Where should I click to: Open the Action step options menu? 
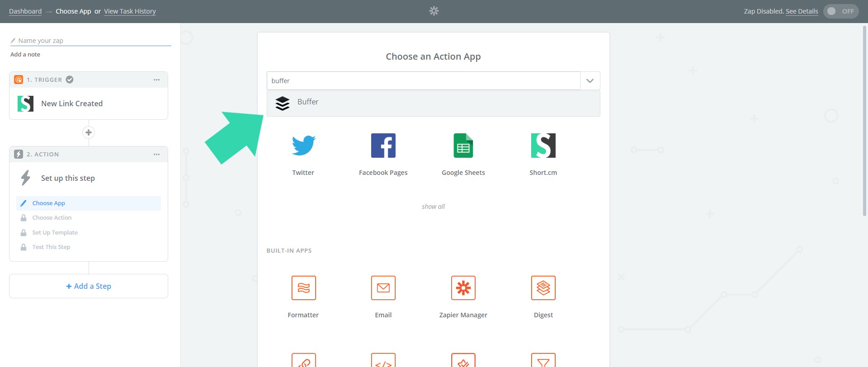[156, 155]
